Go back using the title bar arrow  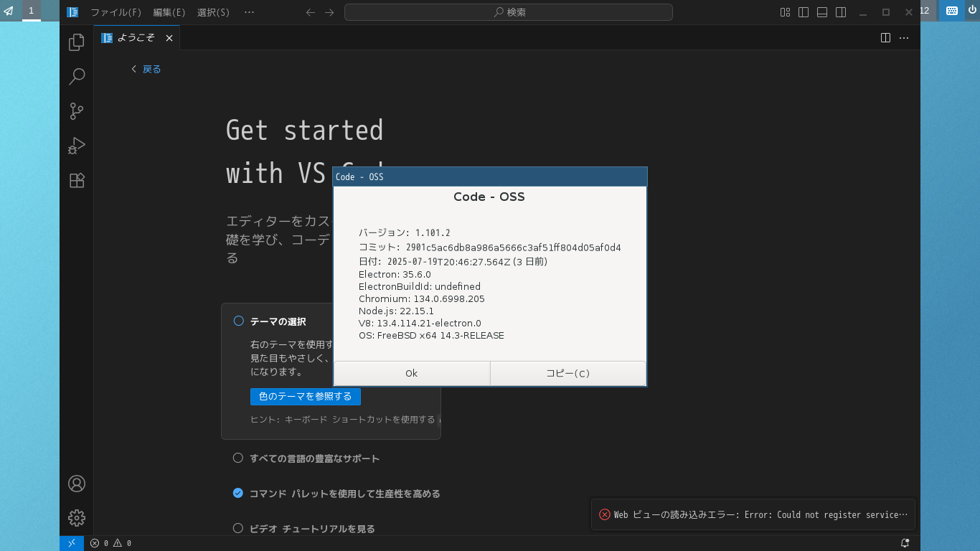point(310,12)
